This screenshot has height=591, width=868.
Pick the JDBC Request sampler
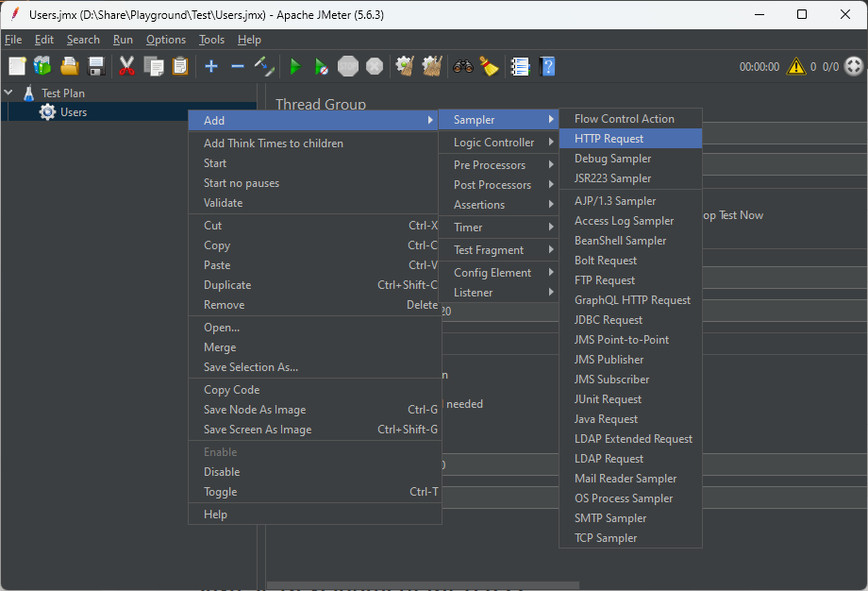pos(630,320)
